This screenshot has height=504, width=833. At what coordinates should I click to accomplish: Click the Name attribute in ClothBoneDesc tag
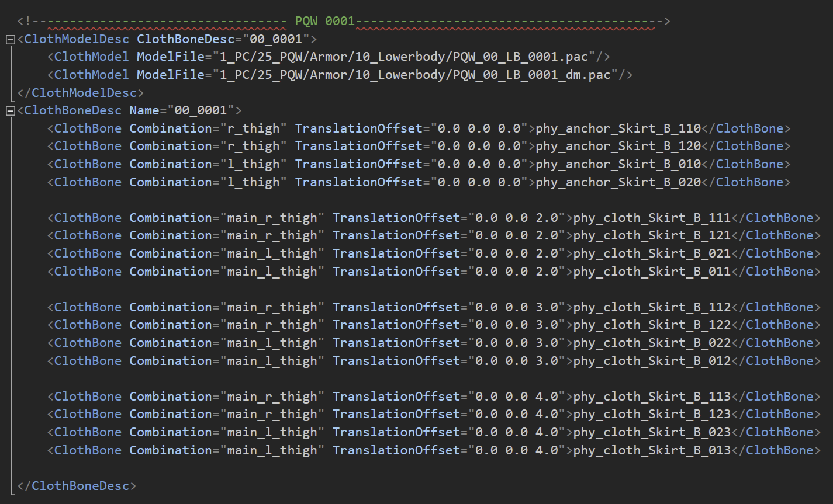point(144,111)
